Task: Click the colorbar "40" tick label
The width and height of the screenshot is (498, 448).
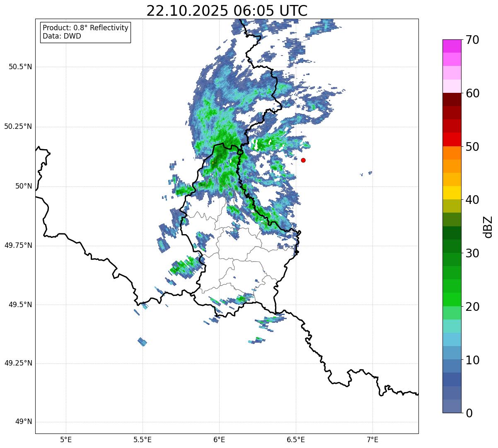Action: click(x=472, y=200)
